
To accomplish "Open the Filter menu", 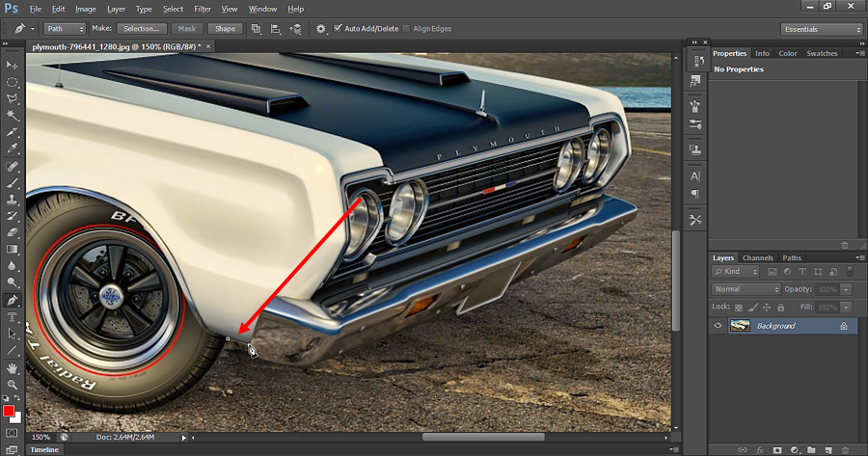I will point(203,9).
